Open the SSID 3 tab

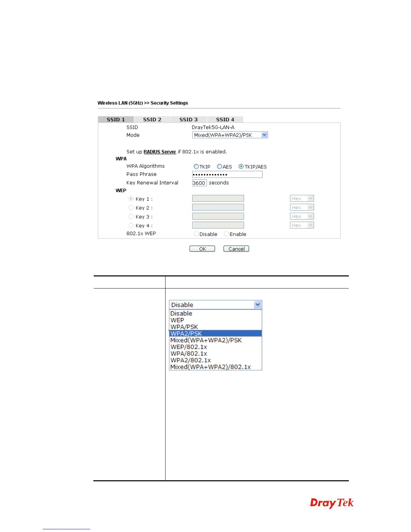click(x=188, y=120)
